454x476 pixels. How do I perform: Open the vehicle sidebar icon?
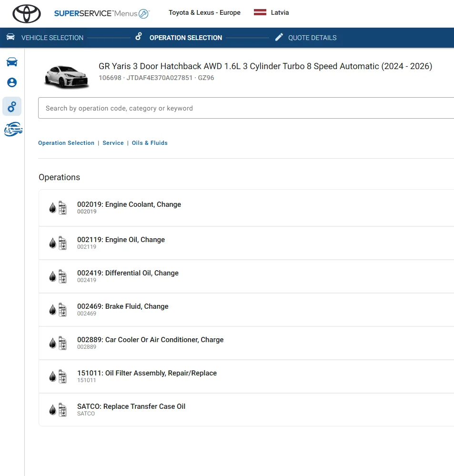[x=12, y=62]
